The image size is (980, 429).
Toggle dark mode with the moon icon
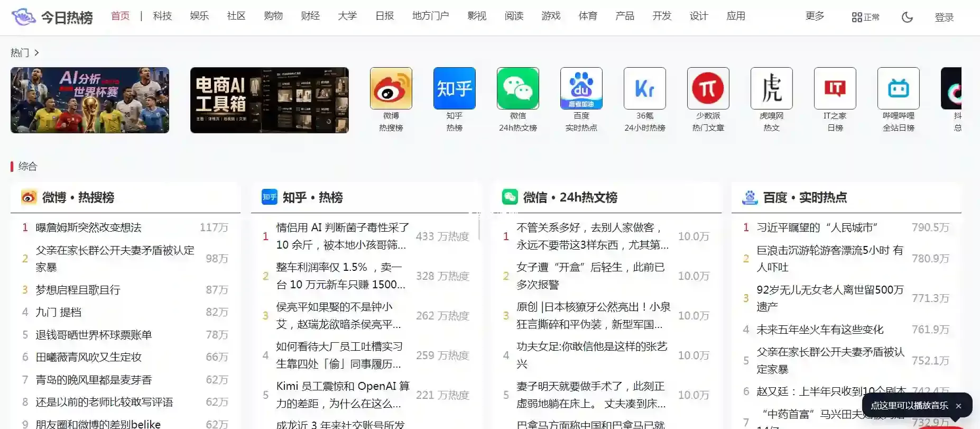(907, 17)
